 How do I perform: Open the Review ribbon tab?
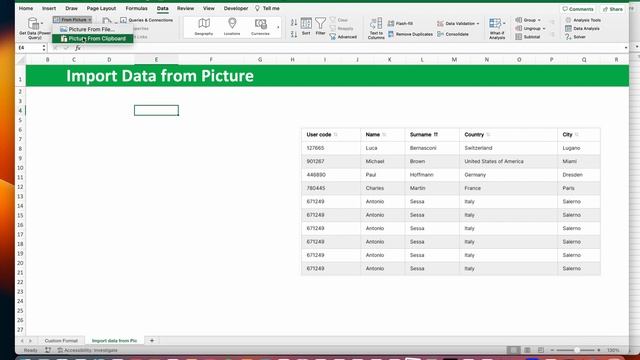point(185,8)
